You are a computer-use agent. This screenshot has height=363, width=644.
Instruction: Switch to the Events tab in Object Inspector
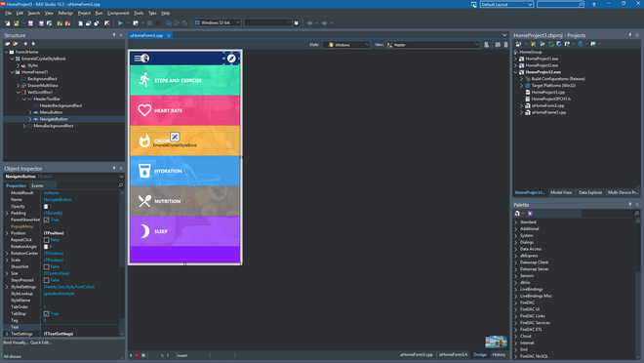coord(37,186)
